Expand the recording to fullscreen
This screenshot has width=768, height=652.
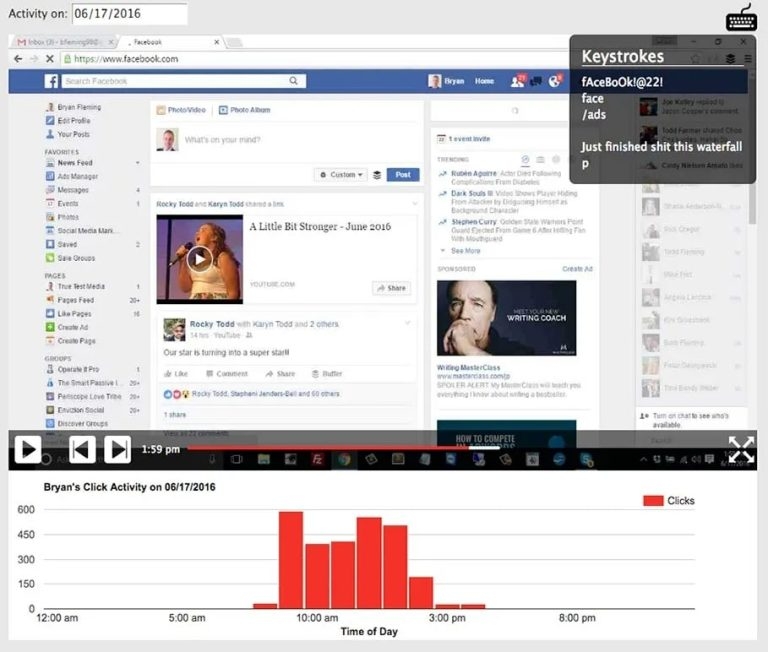[x=740, y=450]
